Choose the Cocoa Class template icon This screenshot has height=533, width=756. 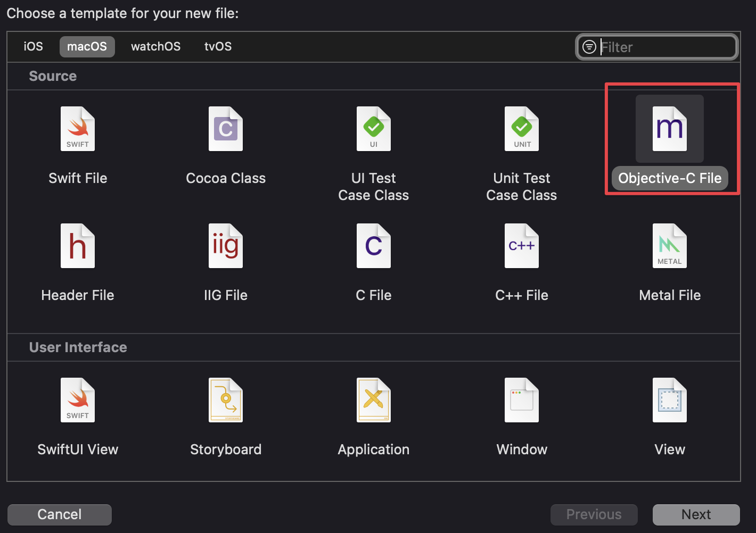226,129
